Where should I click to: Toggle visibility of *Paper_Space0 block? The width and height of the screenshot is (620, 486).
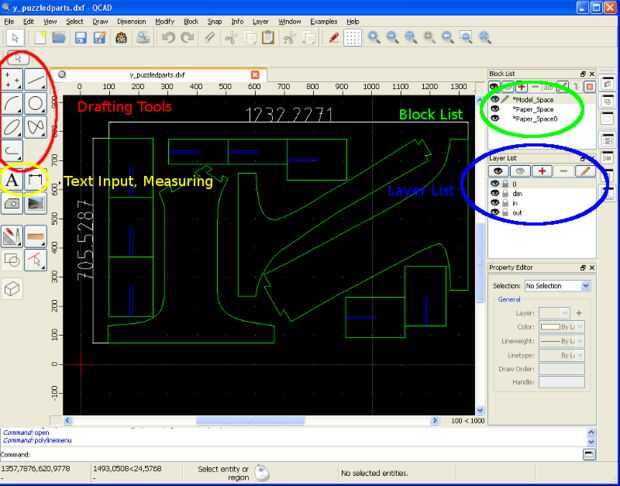click(x=495, y=119)
